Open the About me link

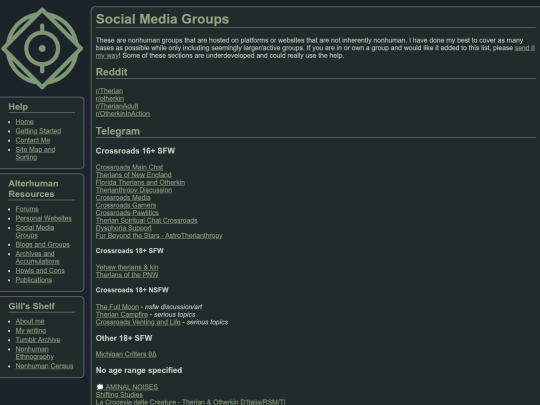30,321
